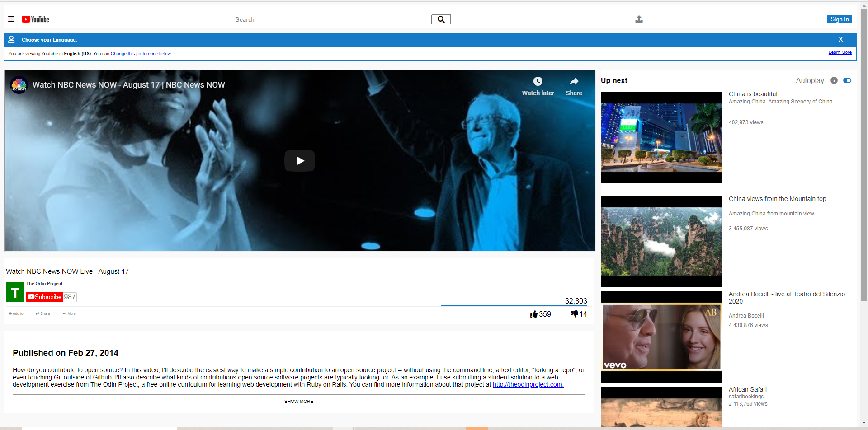Play the video
Screen dimensions: 868x430
click(299, 160)
